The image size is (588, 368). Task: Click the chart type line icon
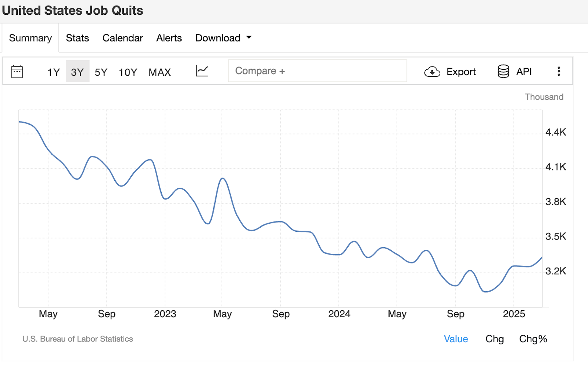click(202, 71)
